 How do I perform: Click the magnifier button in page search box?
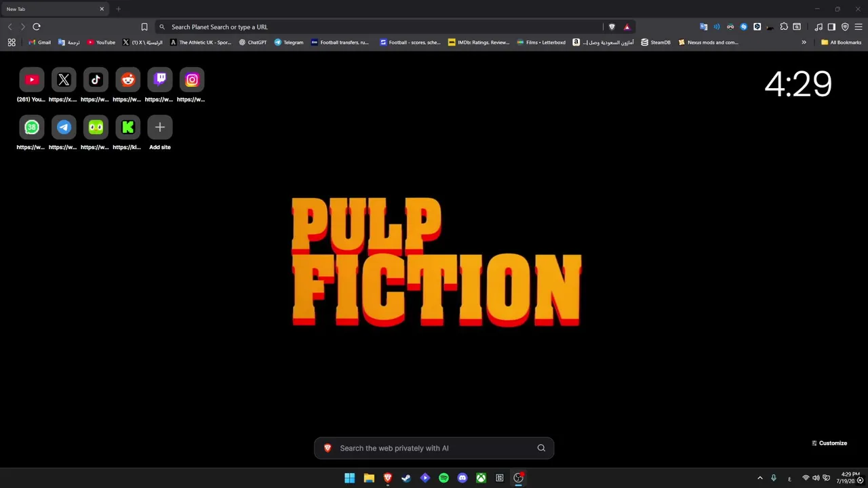coord(541,448)
